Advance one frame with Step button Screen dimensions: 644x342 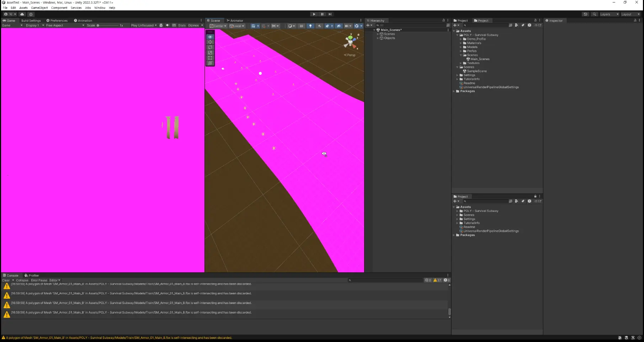330,14
